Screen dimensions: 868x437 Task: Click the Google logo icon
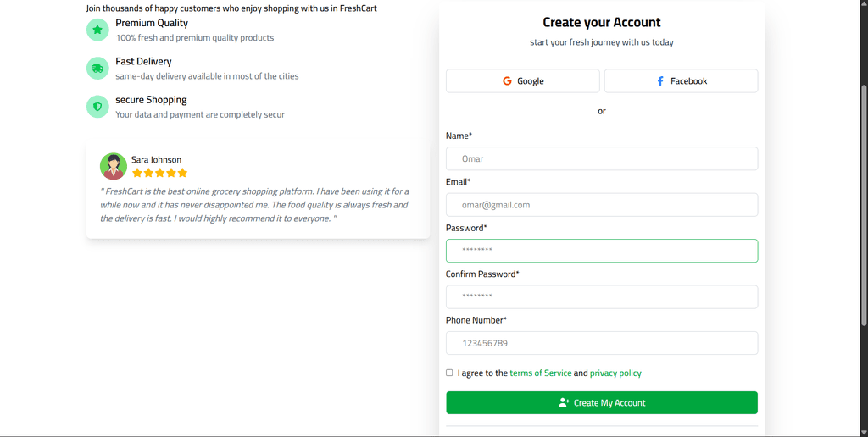pos(508,81)
